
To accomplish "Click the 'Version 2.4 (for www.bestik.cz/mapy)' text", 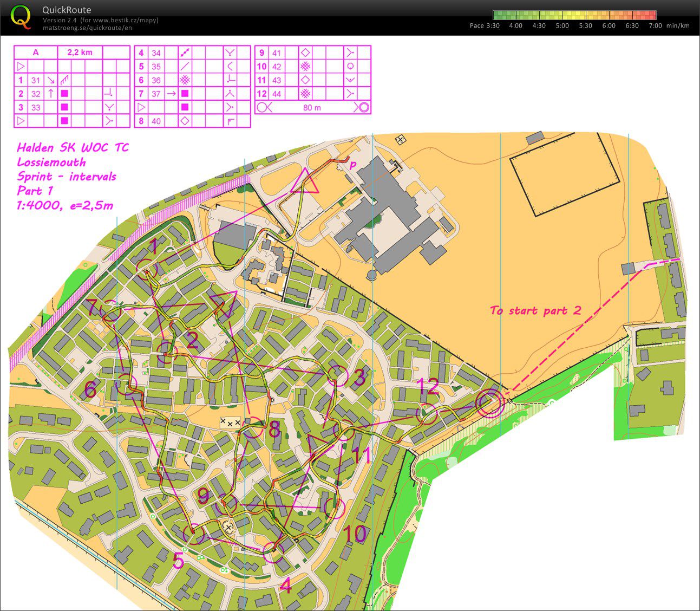I will click(x=101, y=20).
